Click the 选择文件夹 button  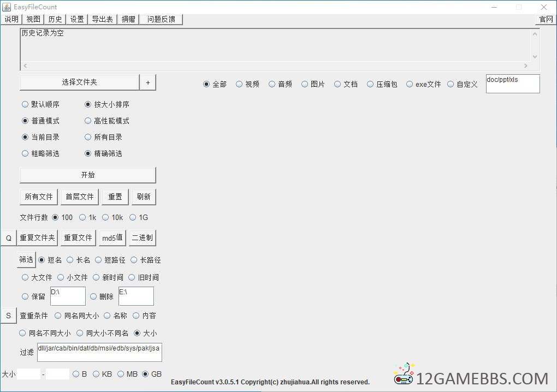(80, 82)
